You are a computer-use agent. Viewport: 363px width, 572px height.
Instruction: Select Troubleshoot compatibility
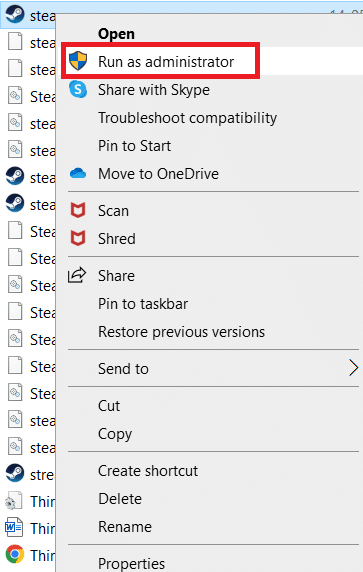coord(188,118)
